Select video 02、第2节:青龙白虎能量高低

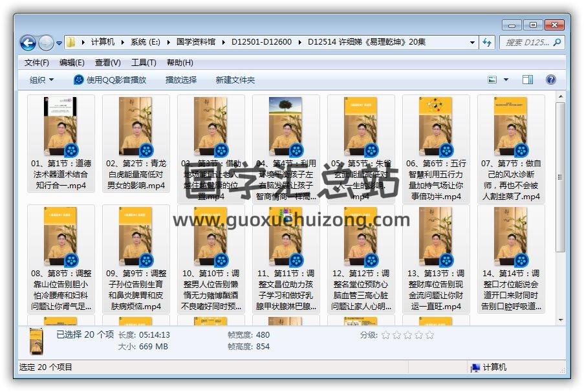click(136, 143)
